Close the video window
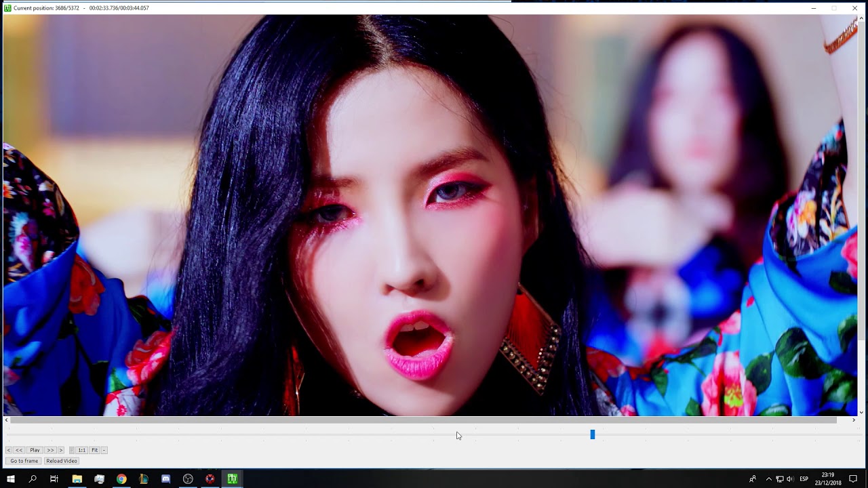868x488 pixels. [x=854, y=8]
